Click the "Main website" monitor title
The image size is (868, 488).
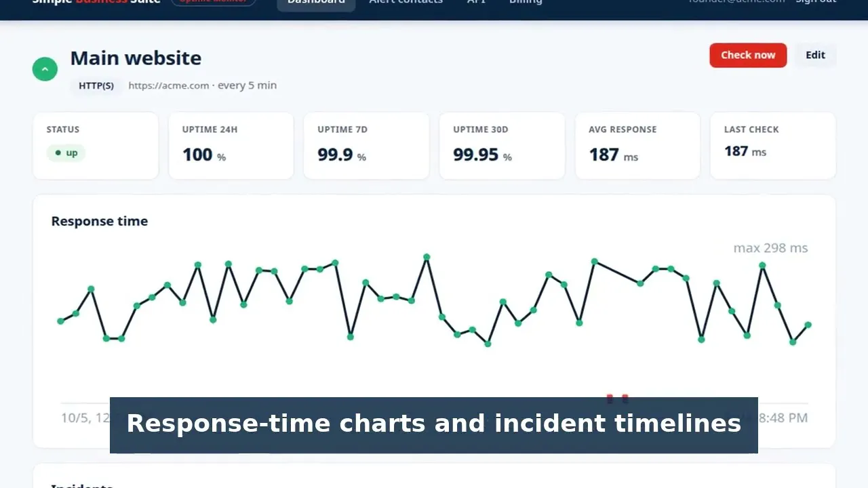click(x=136, y=58)
